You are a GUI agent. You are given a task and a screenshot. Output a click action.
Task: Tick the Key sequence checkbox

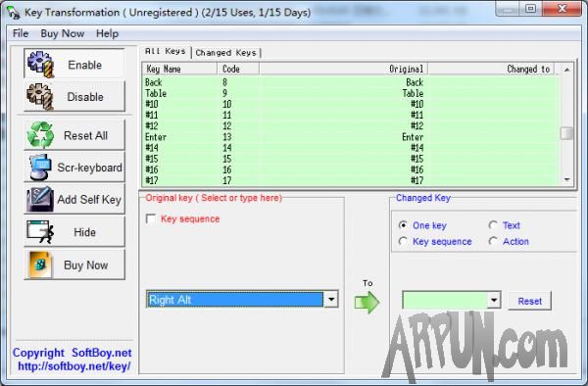(151, 218)
